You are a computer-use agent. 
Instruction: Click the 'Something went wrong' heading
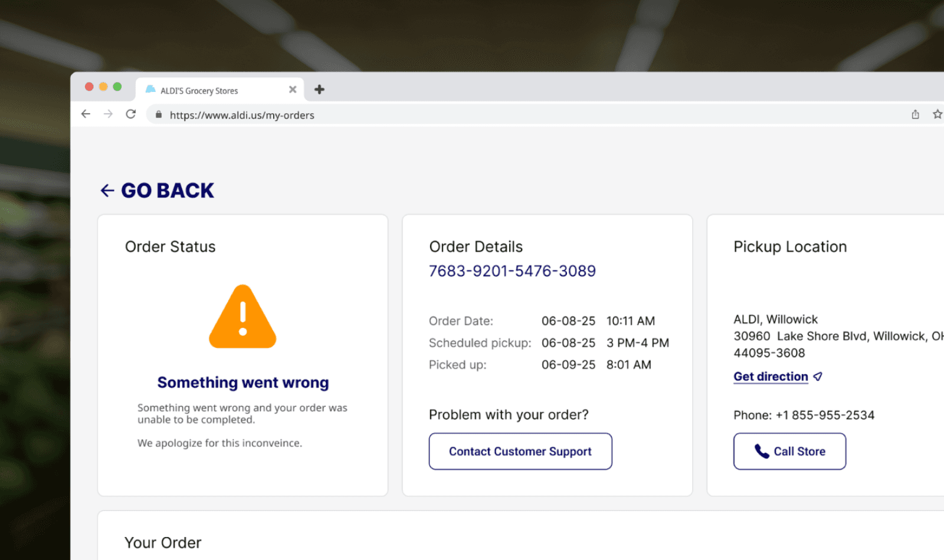point(243,383)
